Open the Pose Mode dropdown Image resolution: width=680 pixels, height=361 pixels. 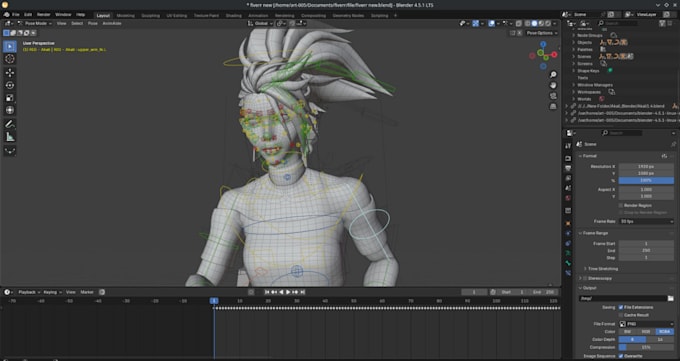pyautogui.click(x=35, y=23)
